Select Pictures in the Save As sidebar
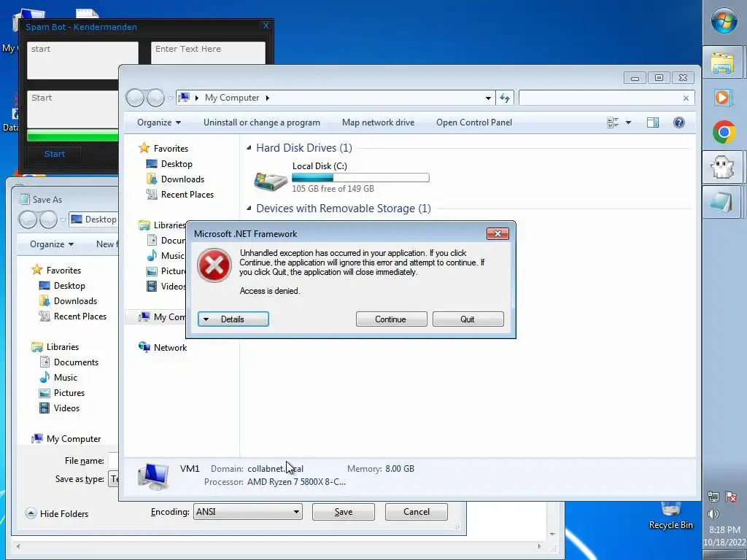The image size is (747, 560). coord(69,393)
